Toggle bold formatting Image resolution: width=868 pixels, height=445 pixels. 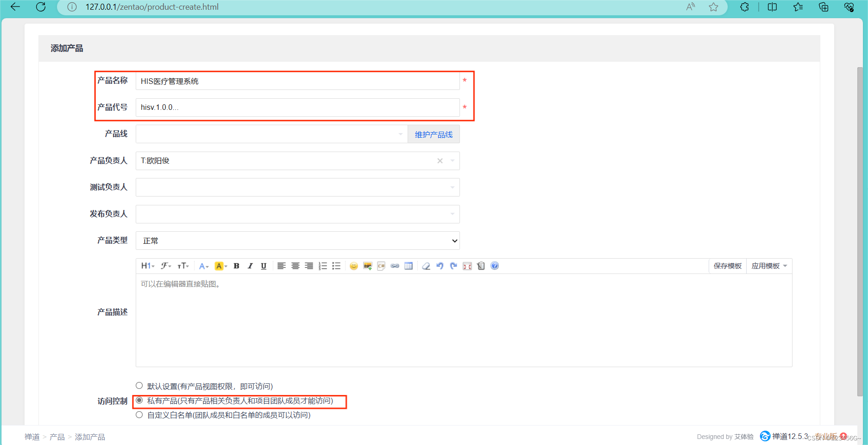[x=236, y=266]
